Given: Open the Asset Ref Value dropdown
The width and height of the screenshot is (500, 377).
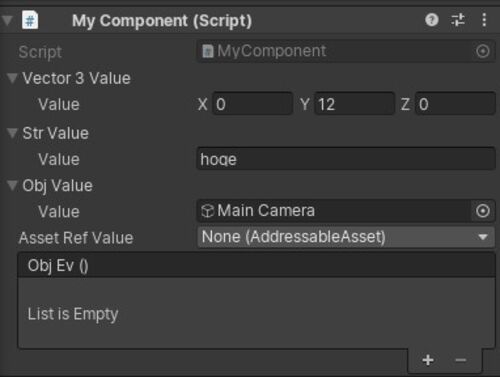Looking at the screenshot, I should (346, 237).
